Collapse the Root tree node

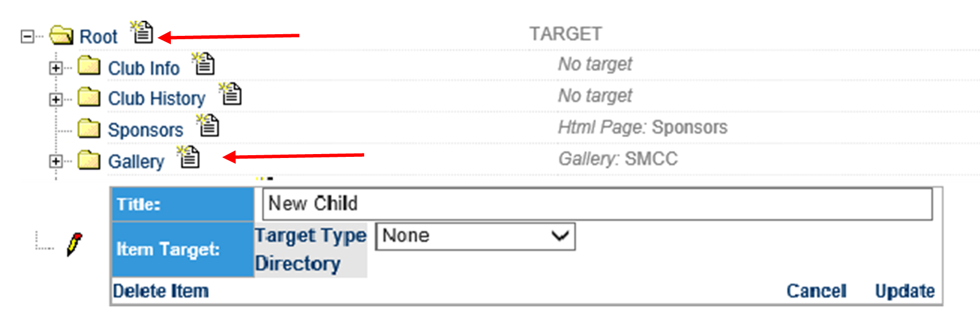(x=27, y=37)
